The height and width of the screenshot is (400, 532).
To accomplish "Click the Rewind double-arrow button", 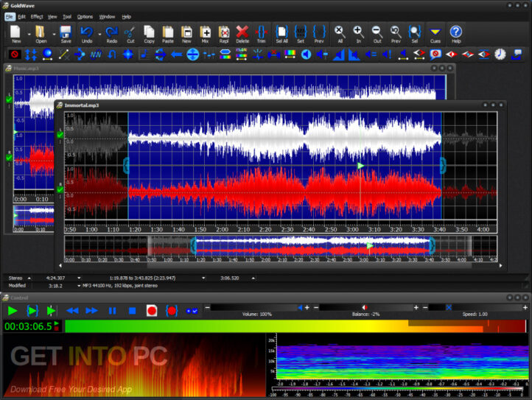I will [x=72, y=311].
